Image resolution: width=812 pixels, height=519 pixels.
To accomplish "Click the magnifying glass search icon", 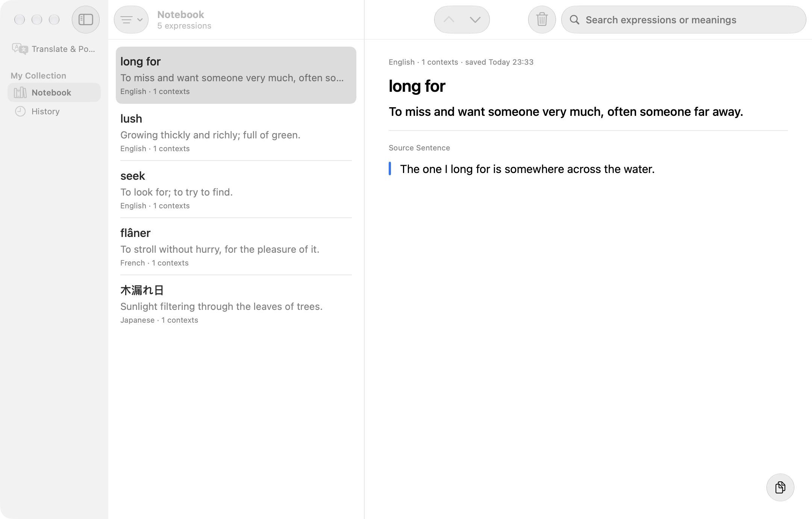I will pos(574,20).
